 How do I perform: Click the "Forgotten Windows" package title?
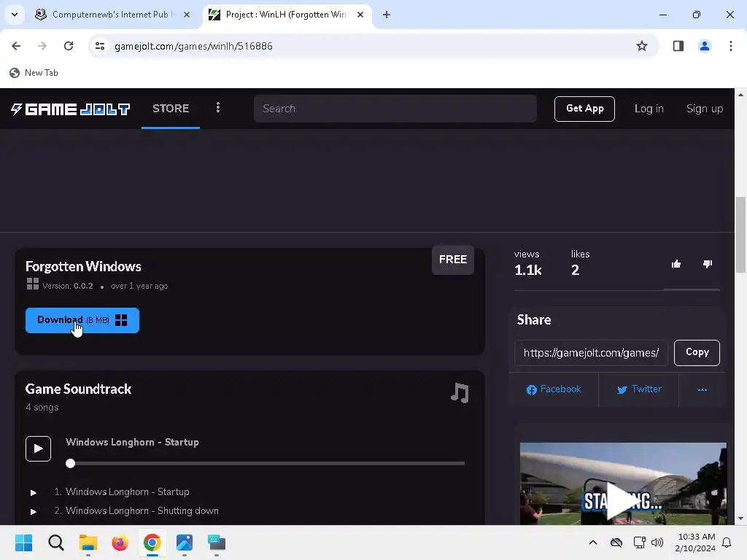click(83, 267)
